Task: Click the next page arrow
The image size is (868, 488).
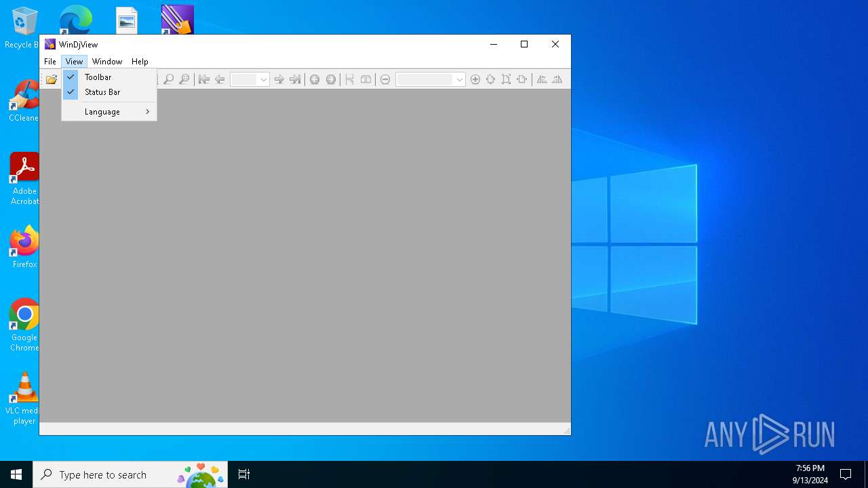Action: click(279, 79)
